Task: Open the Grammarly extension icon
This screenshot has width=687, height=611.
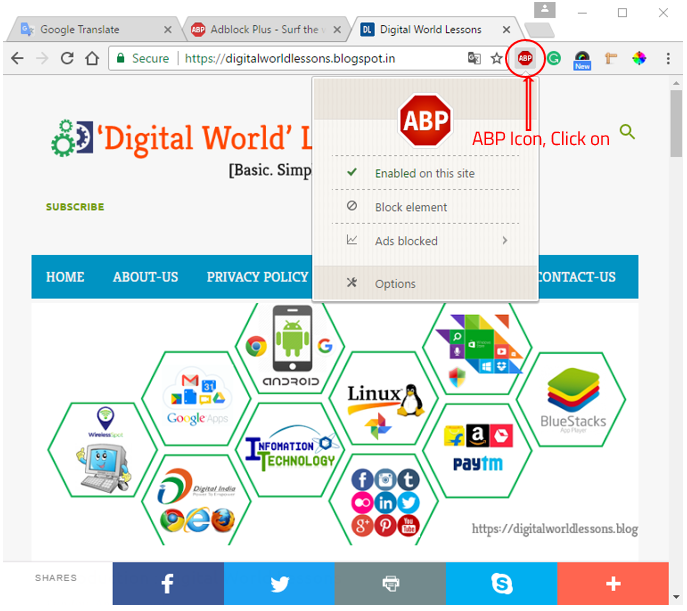Action: coord(554,58)
